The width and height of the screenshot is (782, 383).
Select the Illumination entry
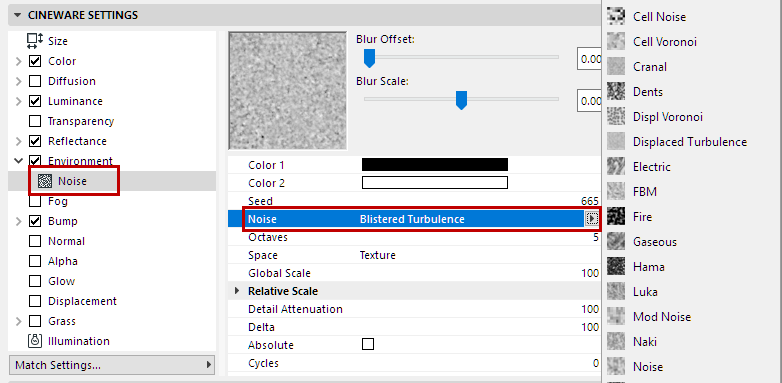coord(79,341)
